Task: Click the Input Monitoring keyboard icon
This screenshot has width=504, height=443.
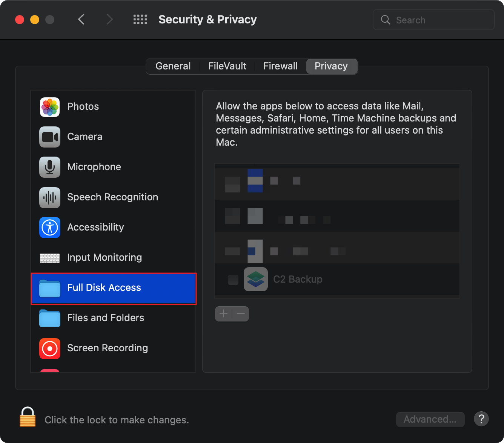Action: coord(49,258)
